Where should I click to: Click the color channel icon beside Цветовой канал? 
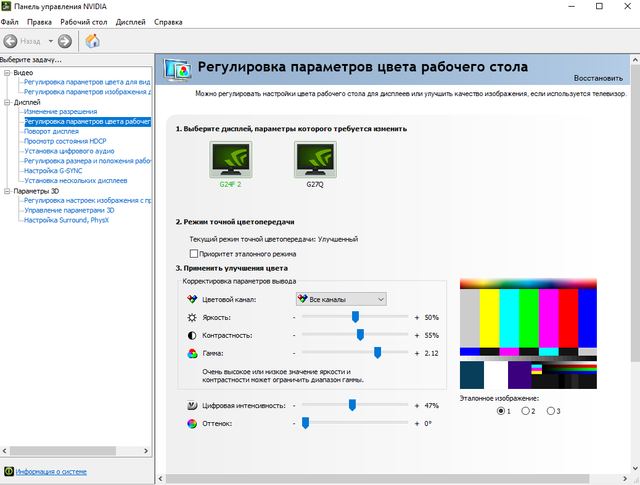pyautogui.click(x=192, y=299)
